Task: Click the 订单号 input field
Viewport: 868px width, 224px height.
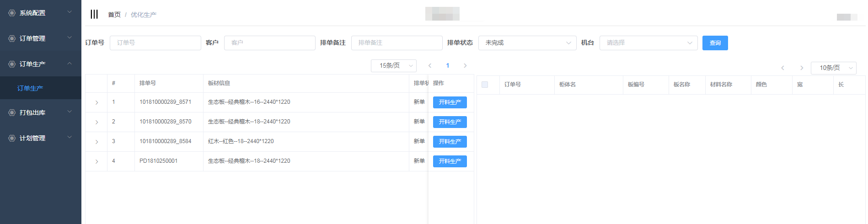Action: point(155,43)
